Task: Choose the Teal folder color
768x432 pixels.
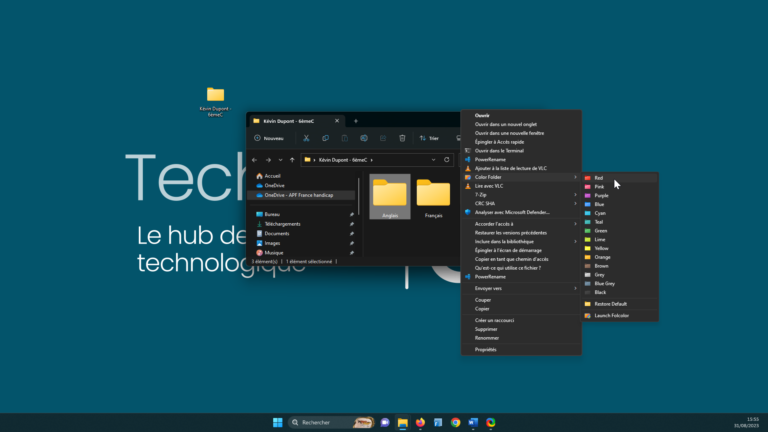Action: (x=600, y=222)
